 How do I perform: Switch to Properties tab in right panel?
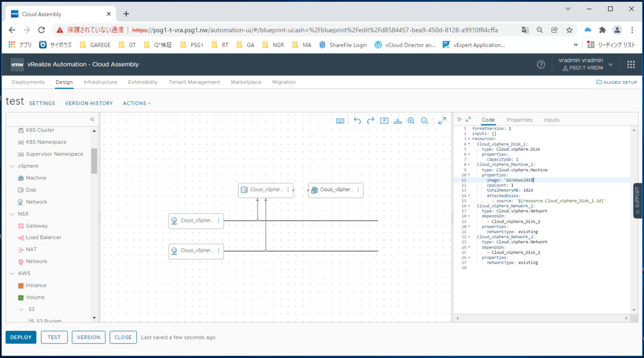click(x=519, y=120)
